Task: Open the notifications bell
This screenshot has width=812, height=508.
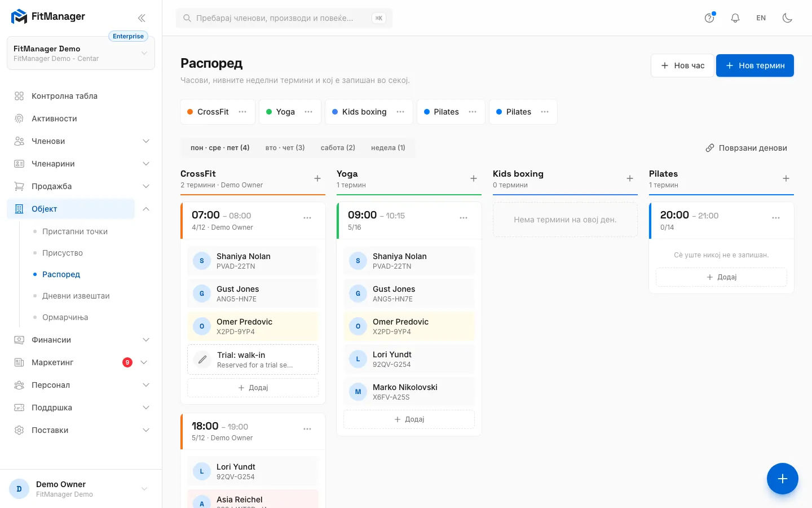Action: point(735,18)
